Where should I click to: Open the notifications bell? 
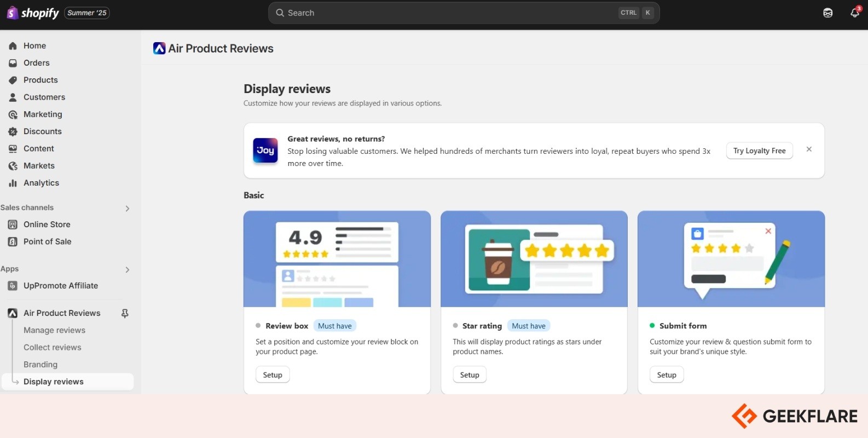(x=855, y=13)
